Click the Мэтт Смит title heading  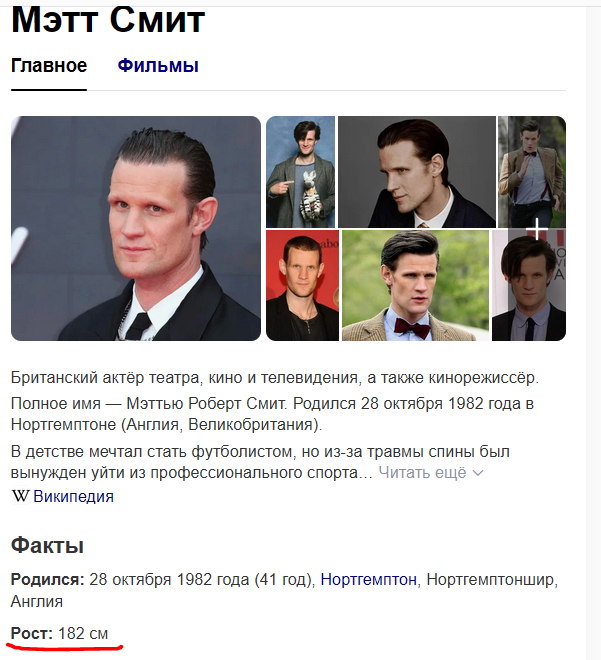click(x=108, y=19)
